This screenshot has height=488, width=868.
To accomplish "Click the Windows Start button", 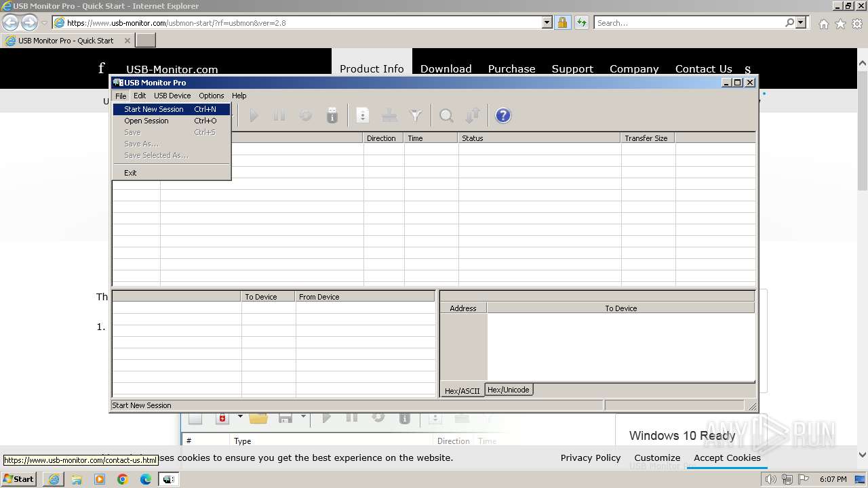I will tap(19, 479).
